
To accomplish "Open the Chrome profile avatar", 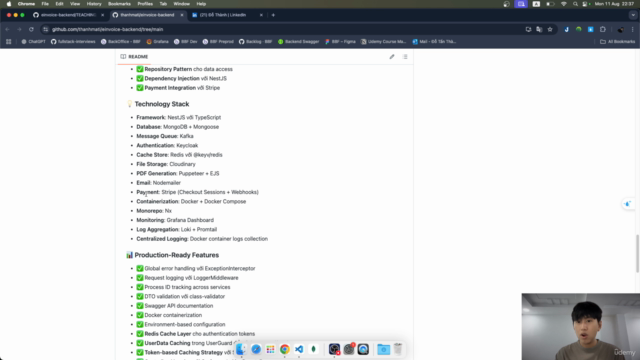I will (x=620, y=29).
